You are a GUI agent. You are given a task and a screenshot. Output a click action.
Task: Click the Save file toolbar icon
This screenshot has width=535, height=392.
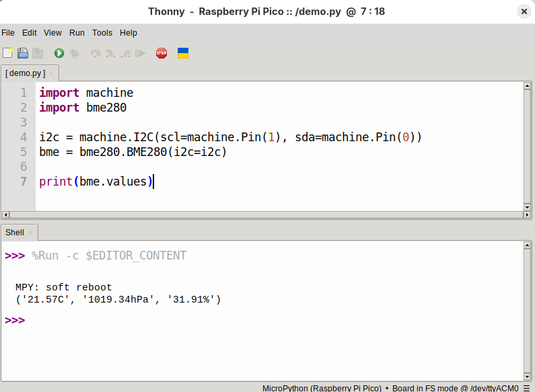point(38,53)
